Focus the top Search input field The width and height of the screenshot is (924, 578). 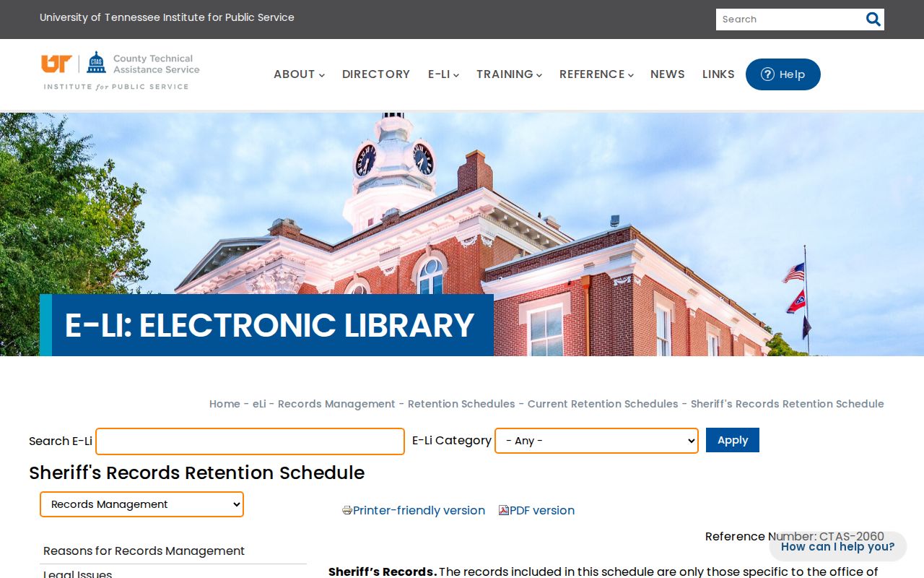(790, 20)
